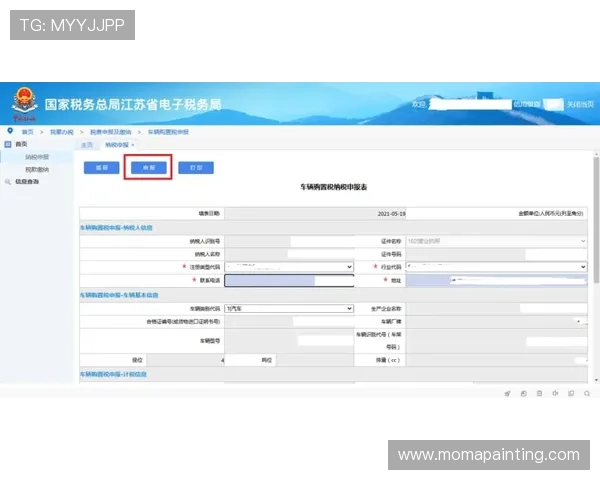The height and width of the screenshot is (480, 600).
Task: Switch to the 主页 tab
Action: 87,145
